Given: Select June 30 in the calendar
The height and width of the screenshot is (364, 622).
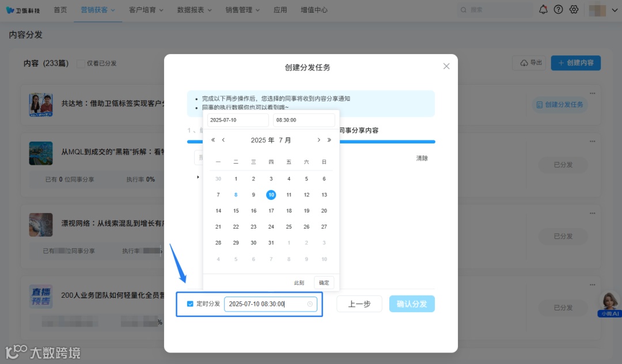Looking at the screenshot, I should [x=218, y=179].
